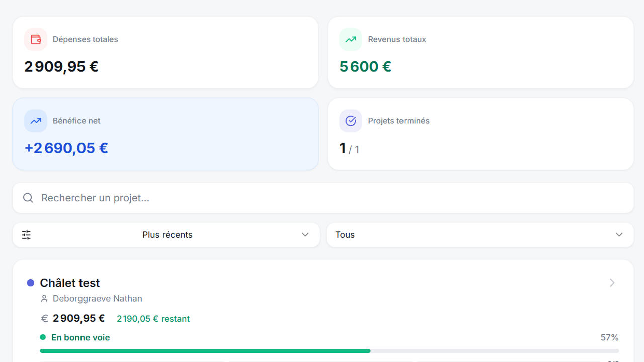Click the client name Deborggraeve Nathan
This screenshot has width=644, height=362.
click(x=98, y=299)
